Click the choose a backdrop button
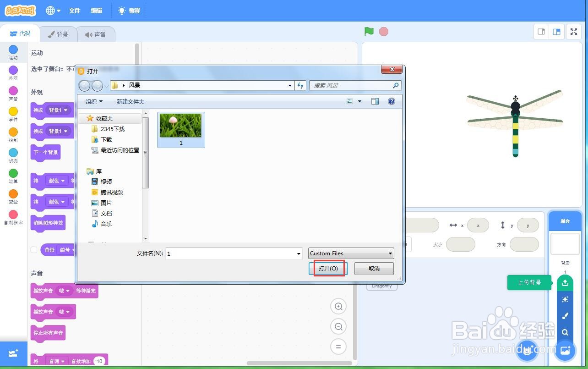This screenshot has height=369, width=588. click(565, 351)
